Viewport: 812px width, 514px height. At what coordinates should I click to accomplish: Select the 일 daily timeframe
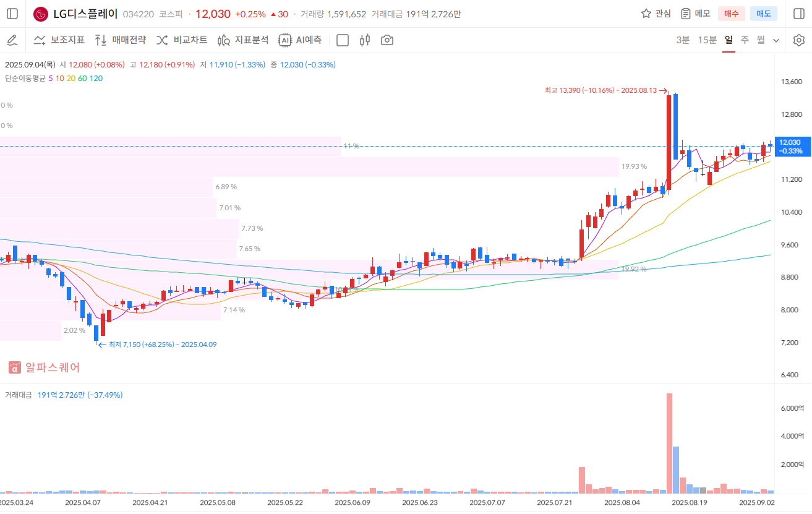click(x=729, y=40)
